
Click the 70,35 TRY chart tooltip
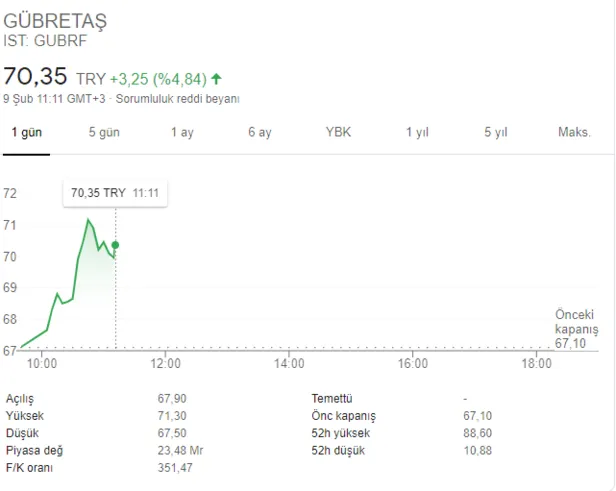(x=115, y=192)
